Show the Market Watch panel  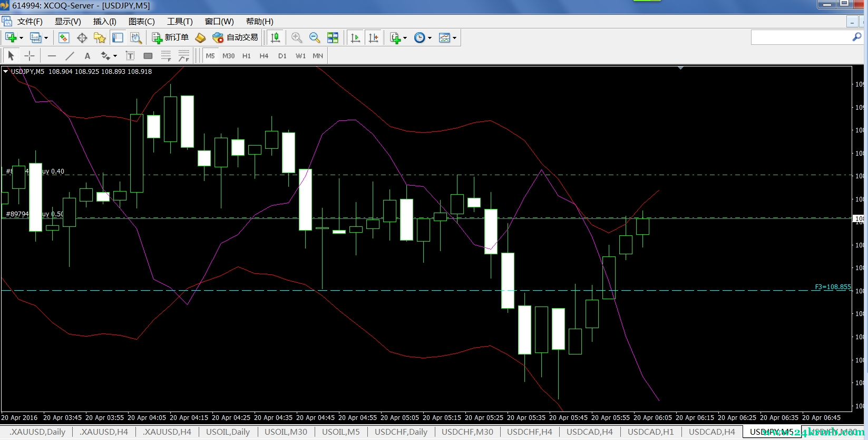click(64, 37)
